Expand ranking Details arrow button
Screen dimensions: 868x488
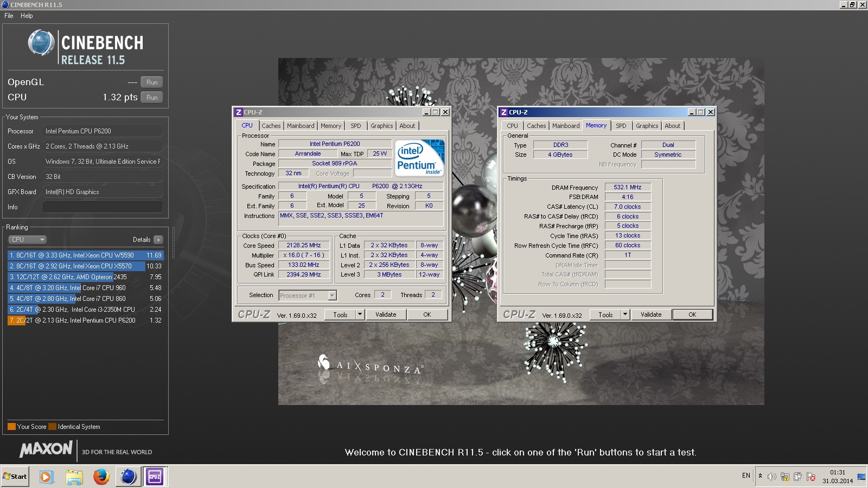pyautogui.click(x=158, y=240)
